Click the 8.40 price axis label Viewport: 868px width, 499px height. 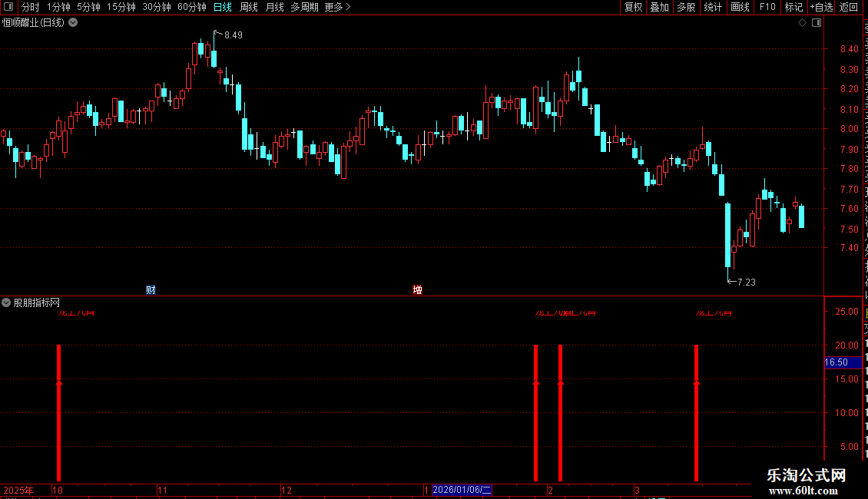click(x=849, y=48)
